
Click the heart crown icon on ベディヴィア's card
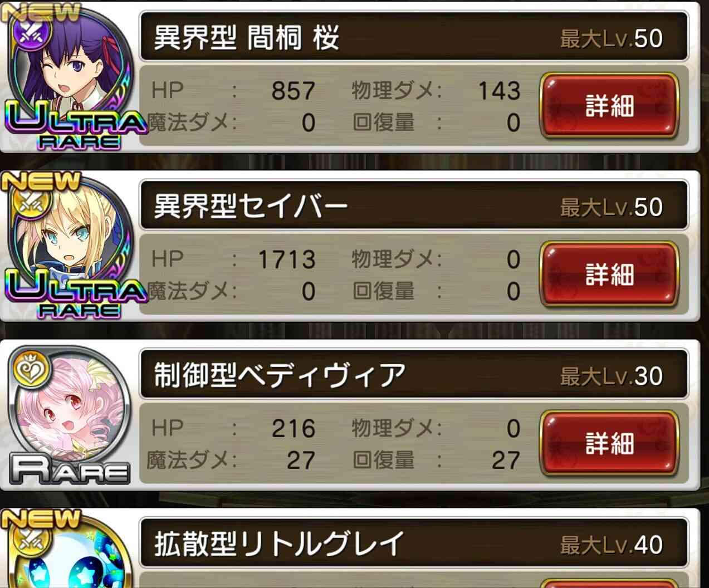pos(27,369)
